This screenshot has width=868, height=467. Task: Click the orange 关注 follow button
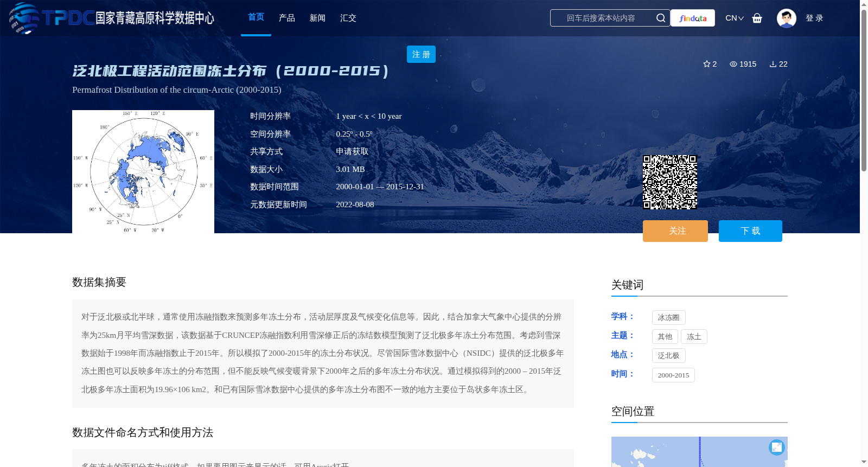point(675,231)
